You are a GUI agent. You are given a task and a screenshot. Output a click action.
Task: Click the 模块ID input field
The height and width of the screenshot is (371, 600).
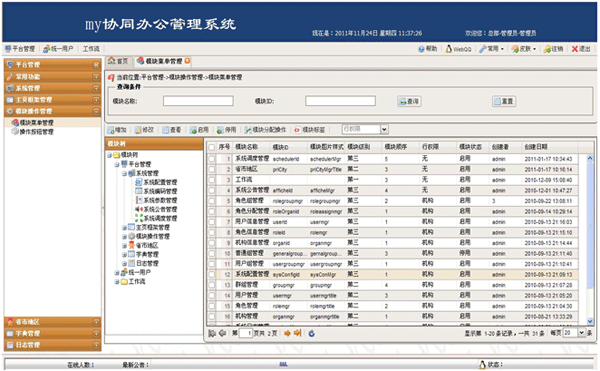pos(341,101)
